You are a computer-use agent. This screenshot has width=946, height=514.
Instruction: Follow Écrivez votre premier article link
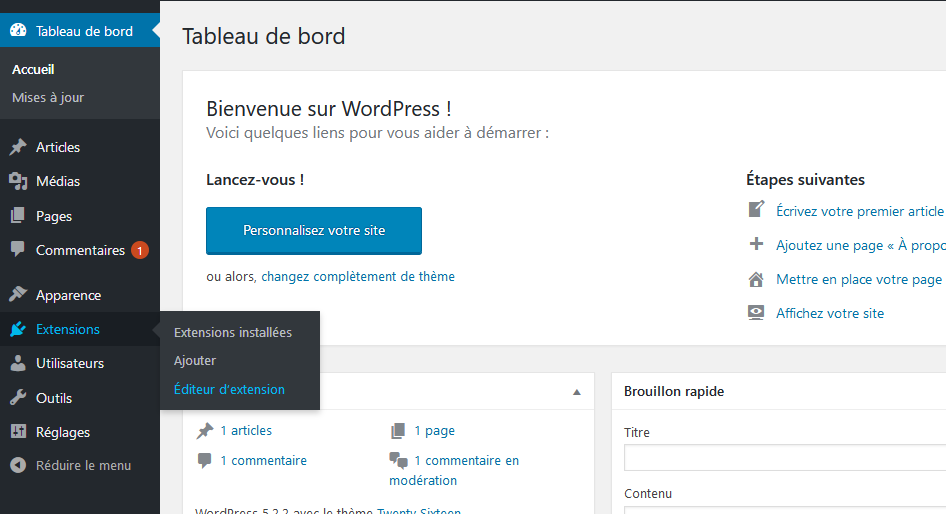(860, 211)
